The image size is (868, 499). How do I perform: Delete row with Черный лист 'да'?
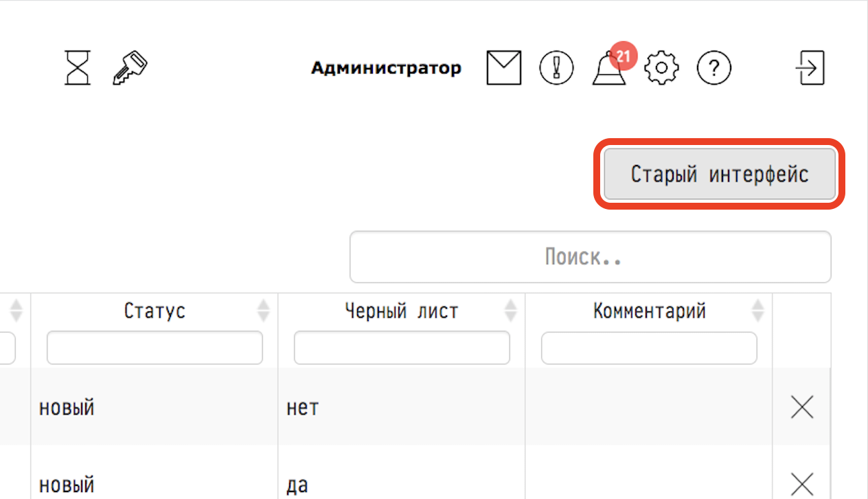click(802, 485)
